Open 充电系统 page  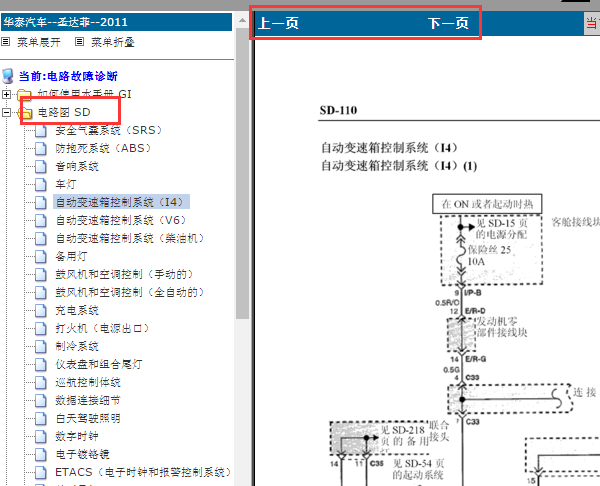point(77,310)
